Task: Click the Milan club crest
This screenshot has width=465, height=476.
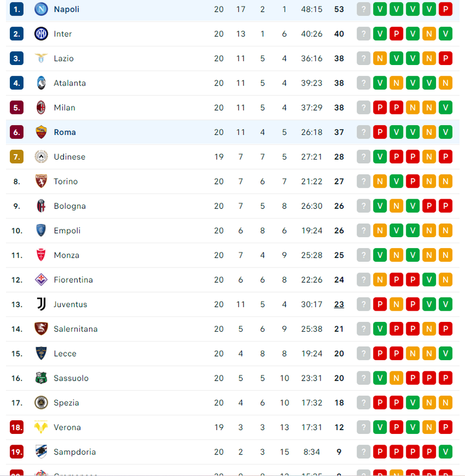Action: coord(41,107)
